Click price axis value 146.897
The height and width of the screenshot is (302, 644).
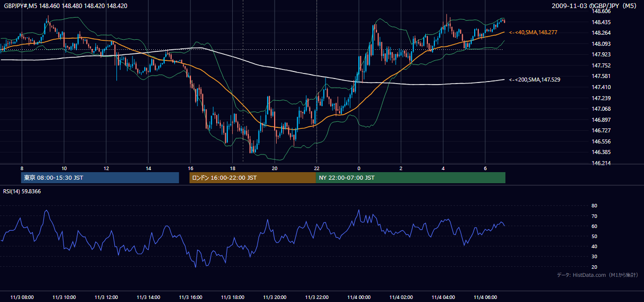point(601,120)
